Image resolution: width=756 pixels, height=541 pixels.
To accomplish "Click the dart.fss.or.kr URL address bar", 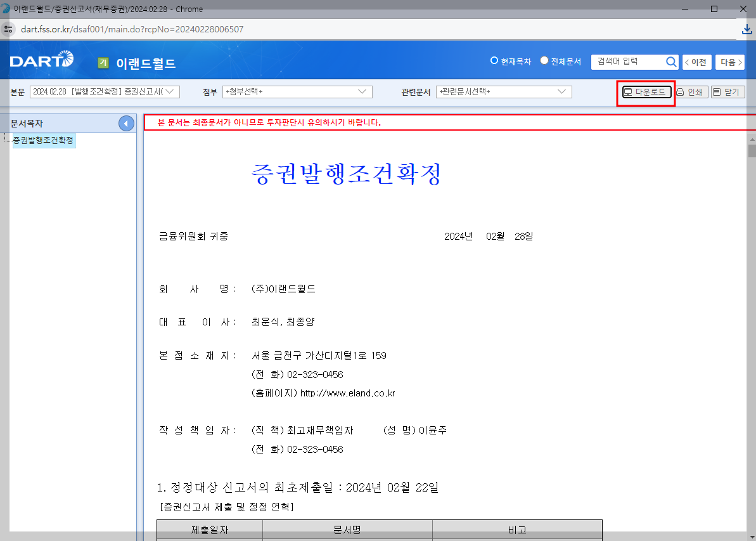I will click(132, 29).
